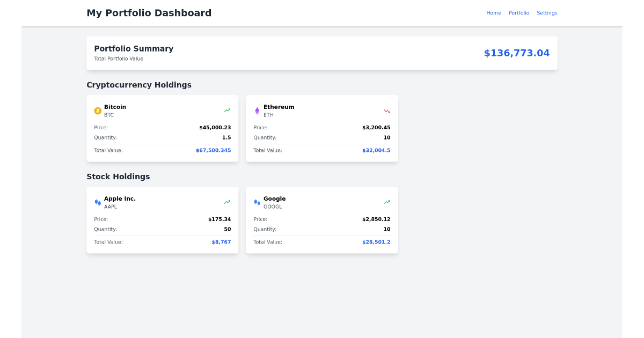Screen dimensions: 644x338
Task: Select the Stock Holdings section title
Action: 119,177
